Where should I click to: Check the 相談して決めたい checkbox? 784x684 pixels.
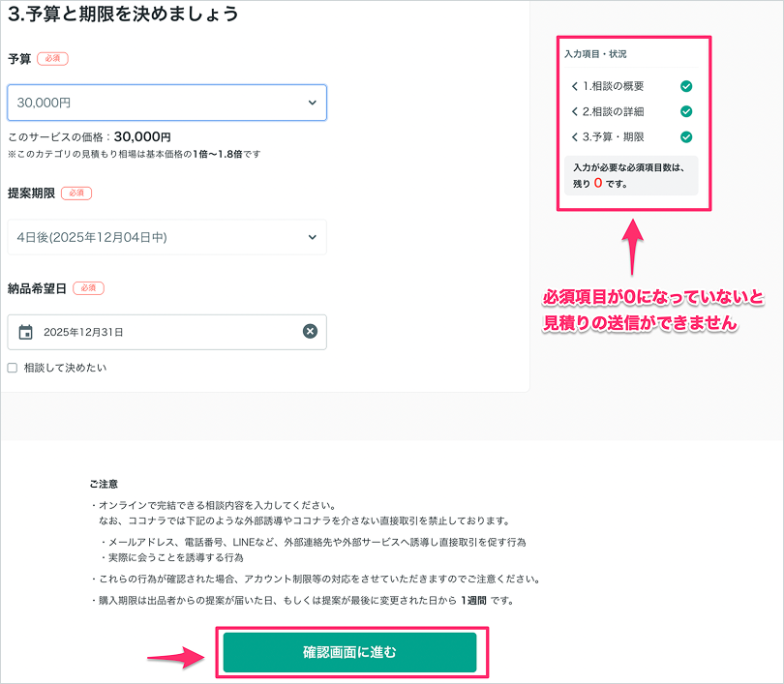[x=15, y=368]
